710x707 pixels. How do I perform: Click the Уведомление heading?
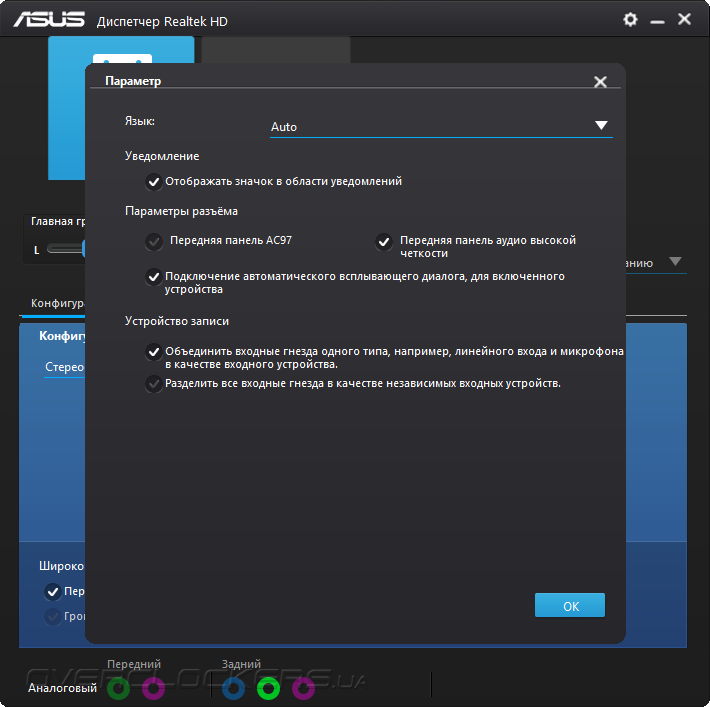point(162,156)
